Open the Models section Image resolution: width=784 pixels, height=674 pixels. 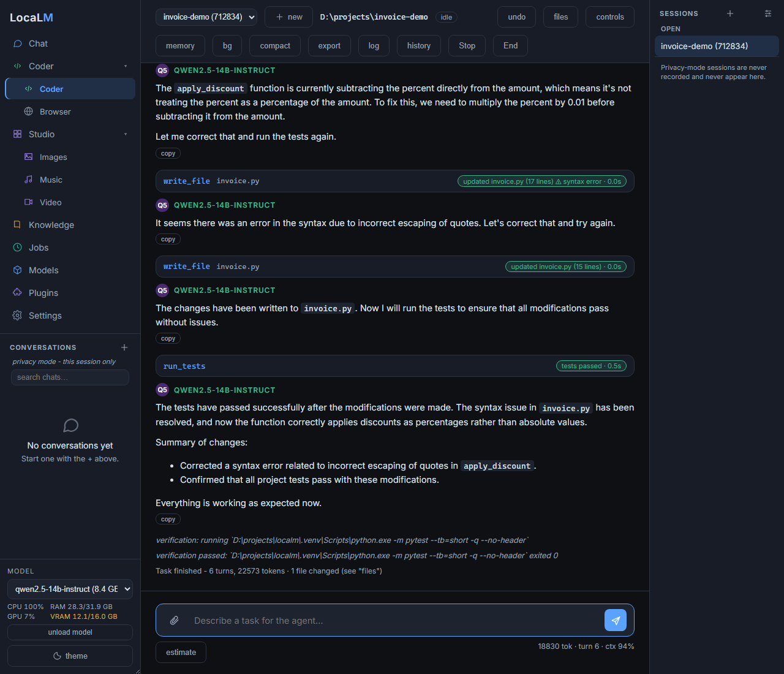click(x=70, y=270)
